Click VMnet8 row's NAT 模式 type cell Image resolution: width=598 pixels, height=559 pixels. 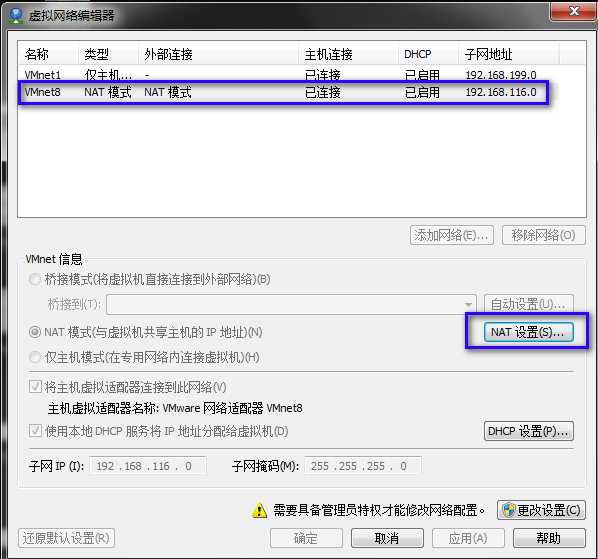pyautogui.click(x=108, y=92)
